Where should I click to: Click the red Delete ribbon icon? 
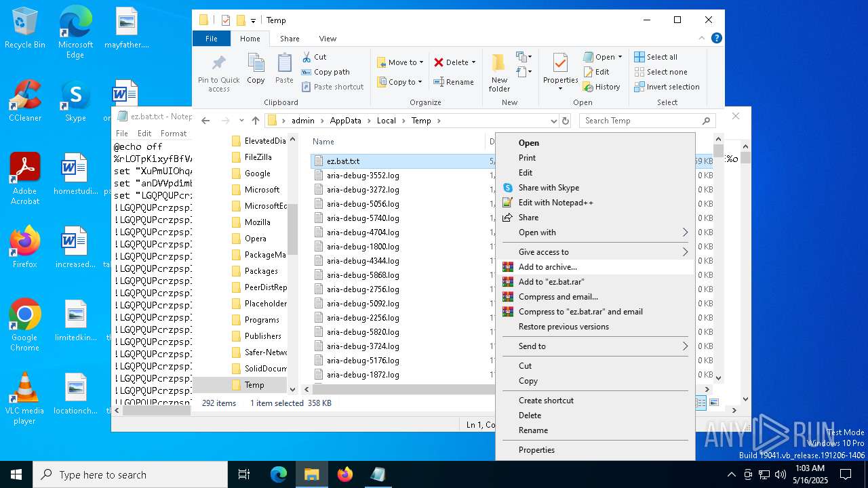(439, 62)
